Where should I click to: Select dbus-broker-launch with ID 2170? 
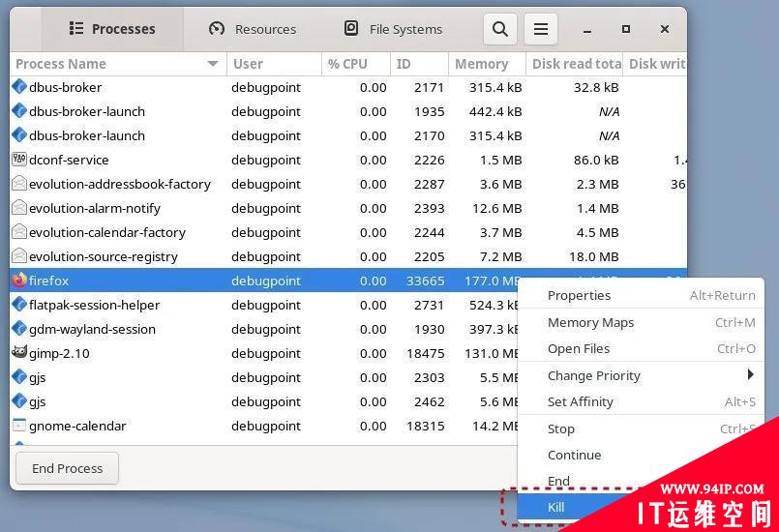[x=348, y=135]
